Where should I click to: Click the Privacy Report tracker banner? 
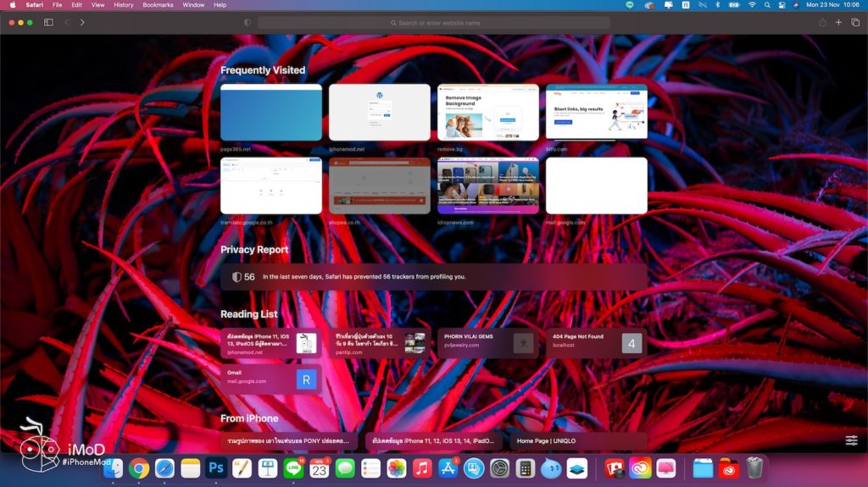(433, 277)
